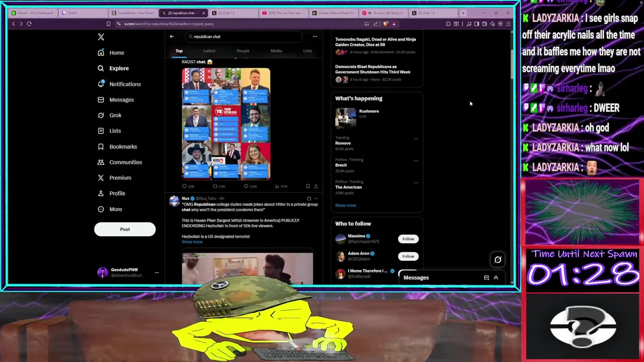Follow Massimo

[x=408, y=239]
